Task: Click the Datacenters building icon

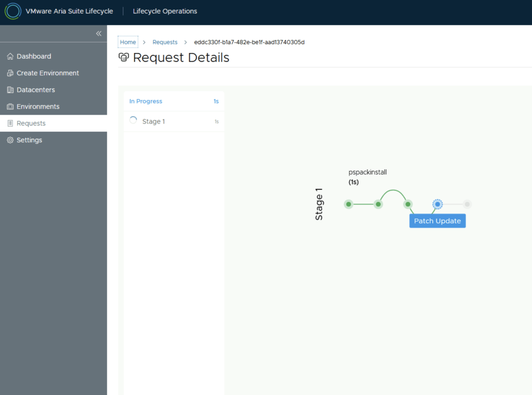Action: 10,90
